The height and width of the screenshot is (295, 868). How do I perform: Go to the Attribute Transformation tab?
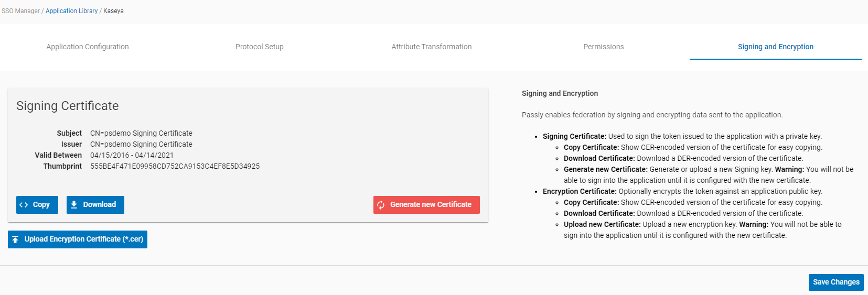click(432, 47)
